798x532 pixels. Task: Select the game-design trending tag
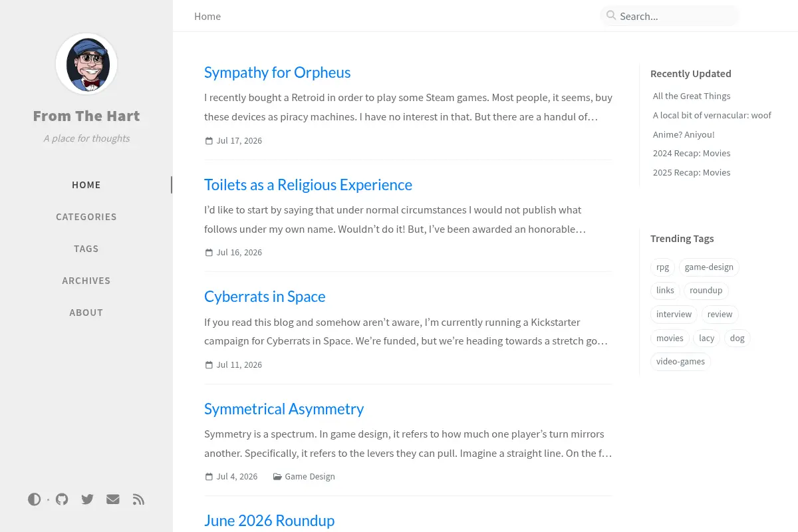click(x=709, y=267)
